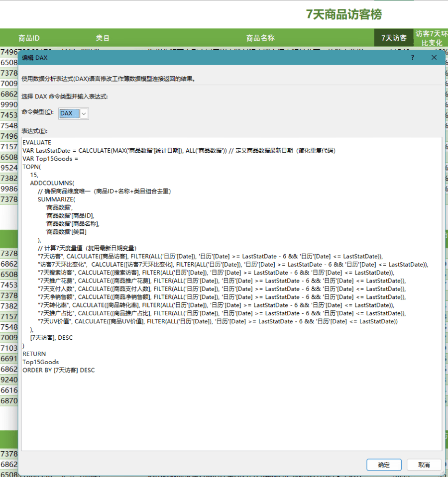Screen dimensions: 448x477
Task: Click 确定 to confirm the DAX expression
Action: [384, 465]
